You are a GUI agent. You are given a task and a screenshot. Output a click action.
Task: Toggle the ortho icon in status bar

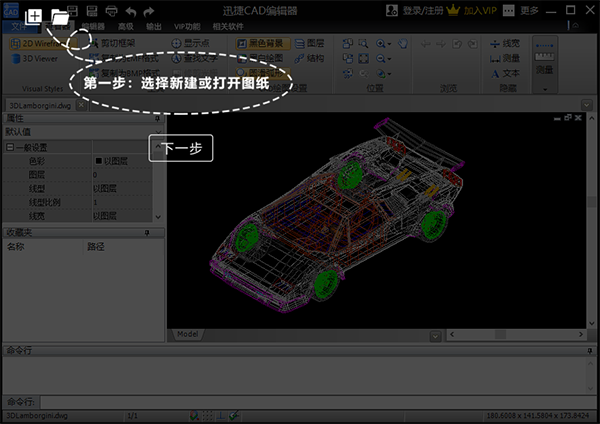tap(221, 415)
